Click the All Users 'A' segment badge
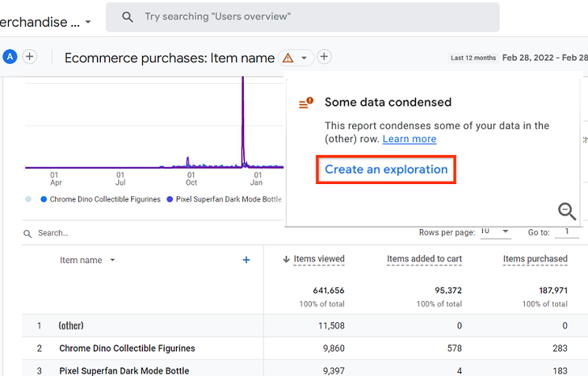Image resolution: width=588 pixels, height=376 pixels. (x=10, y=56)
